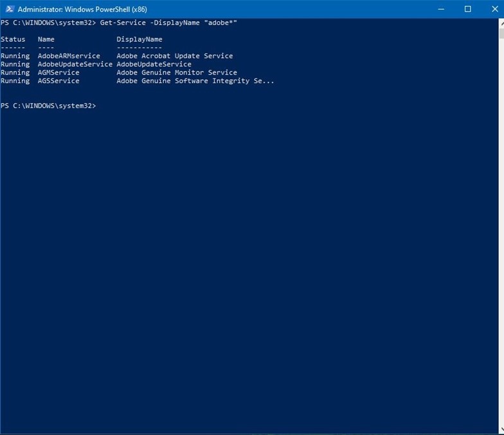Click 'Adobe Genuine Monitor Service' display name
The width and height of the screenshot is (504, 435).
(x=176, y=73)
